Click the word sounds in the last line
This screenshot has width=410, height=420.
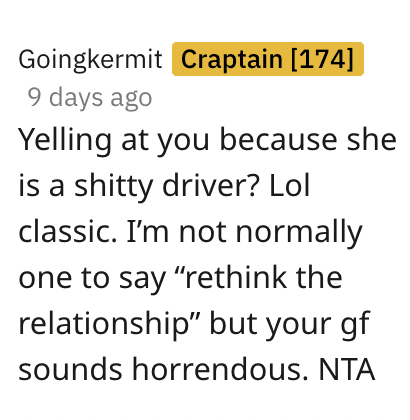click(x=70, y=369)
